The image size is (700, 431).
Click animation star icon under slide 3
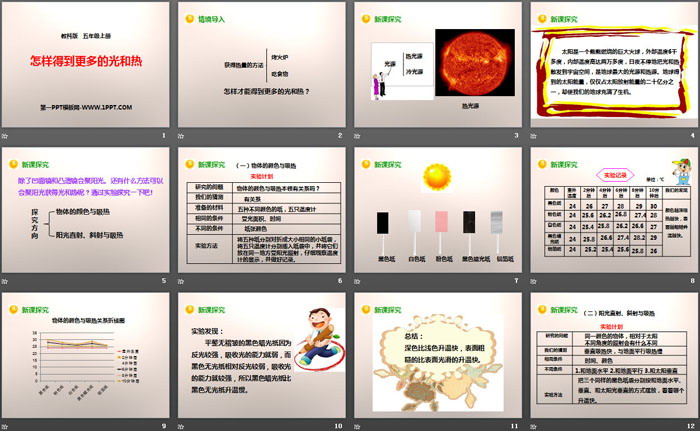[357, 136]
